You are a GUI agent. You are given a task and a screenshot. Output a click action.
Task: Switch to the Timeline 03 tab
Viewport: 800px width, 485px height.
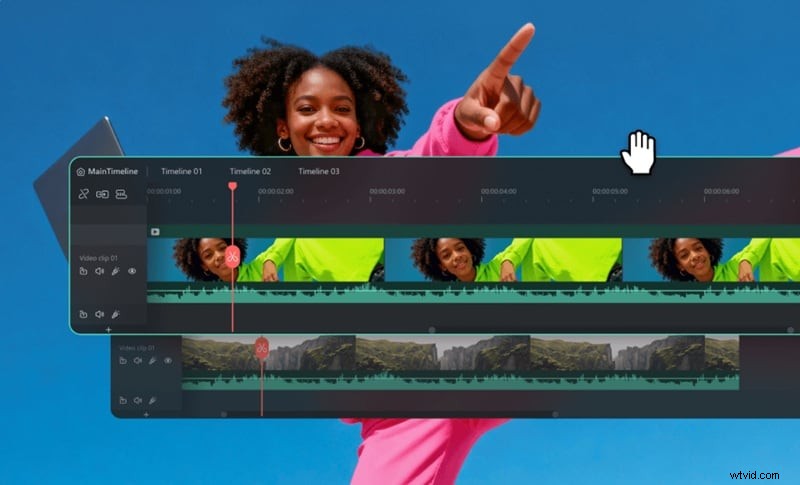319,171
